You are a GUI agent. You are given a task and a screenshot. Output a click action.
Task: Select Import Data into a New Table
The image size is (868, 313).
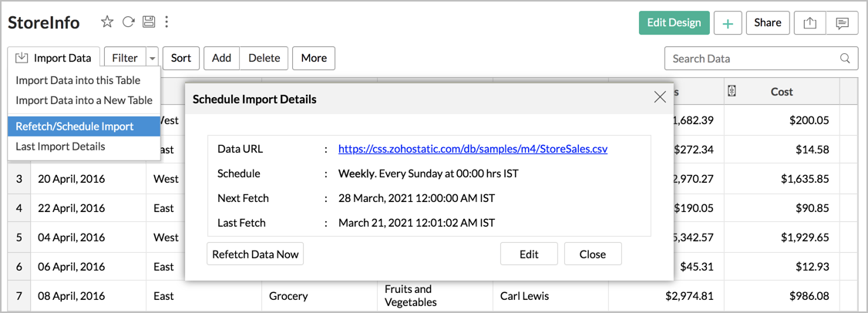coord(84,100)
